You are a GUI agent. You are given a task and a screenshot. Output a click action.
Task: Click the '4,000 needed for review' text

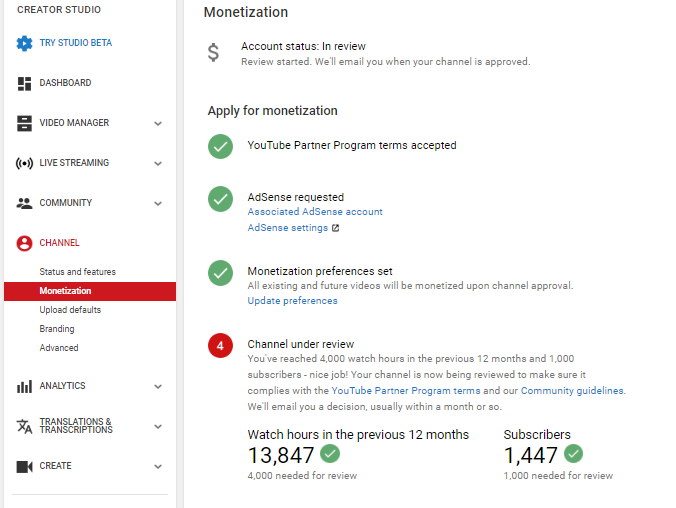point(302,476)
